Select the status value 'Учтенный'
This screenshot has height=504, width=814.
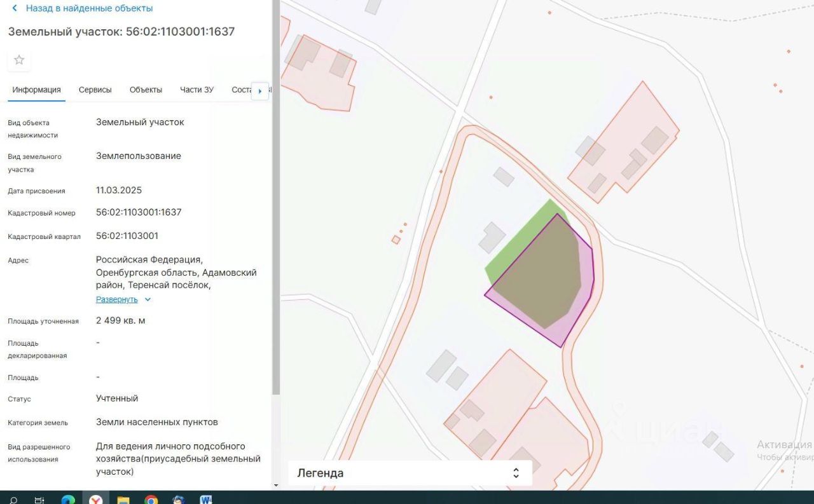pos(117,398)
